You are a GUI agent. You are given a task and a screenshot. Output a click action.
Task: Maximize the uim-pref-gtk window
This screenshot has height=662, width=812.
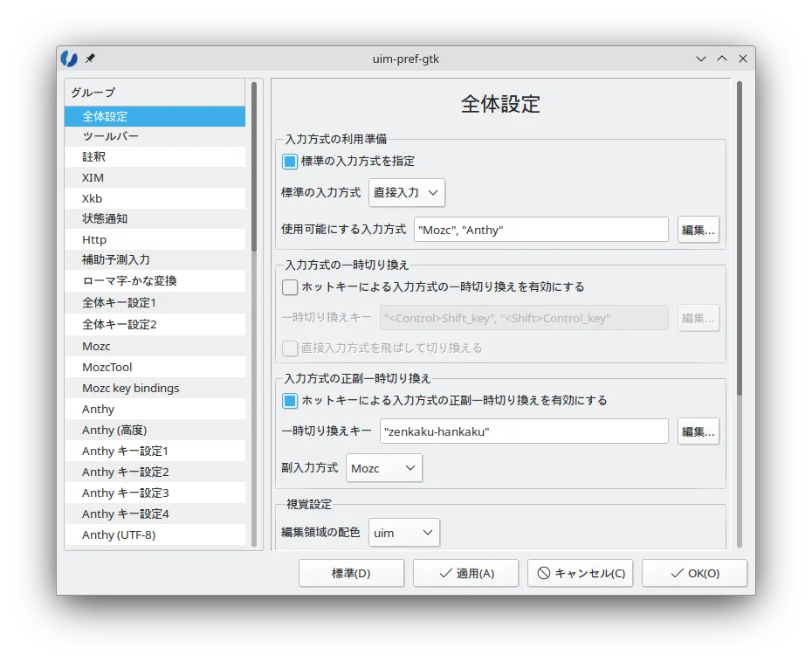pos(722,59)
